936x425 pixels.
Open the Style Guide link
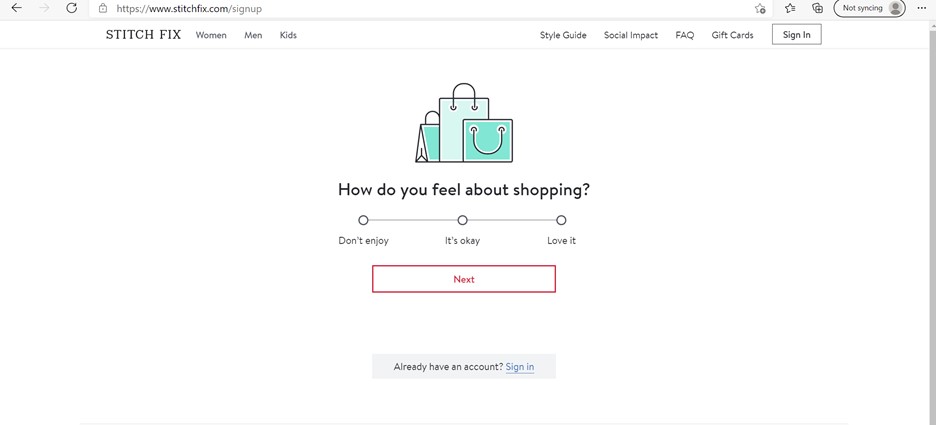563,35
